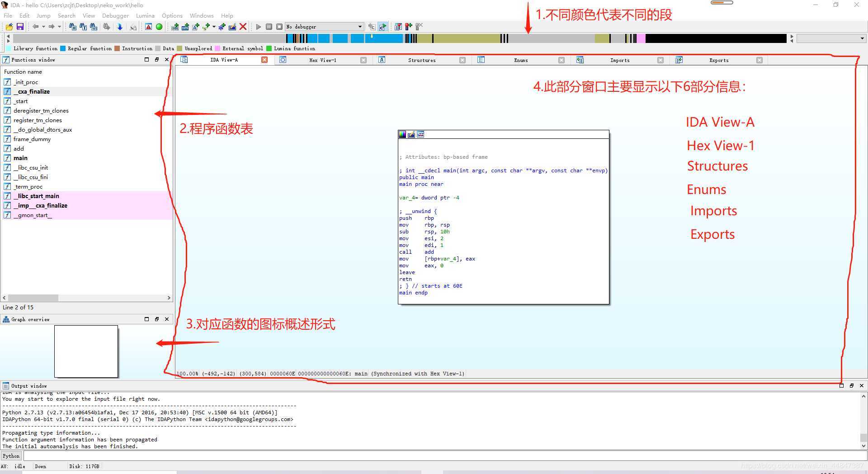Pause the process with the pause icon
The image size is (868, 474).
(x=269, y=27)
